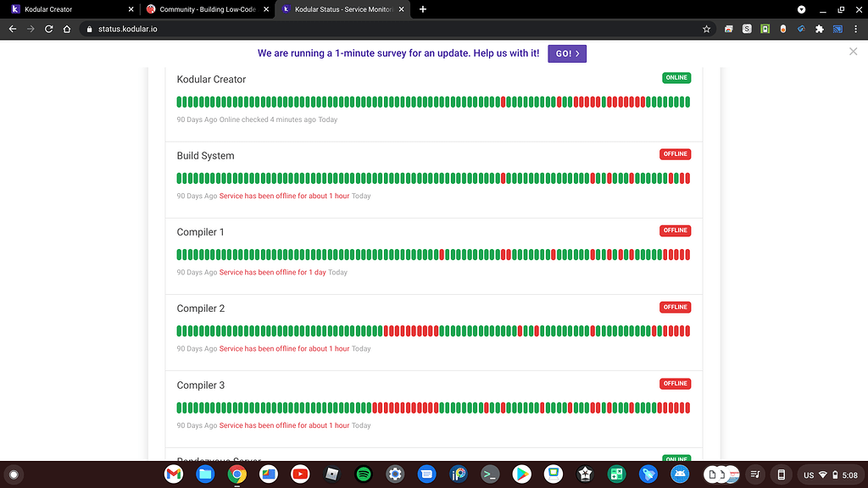
Task: Navigate back with the browser back arrow
Action: [x=12, y=28]
